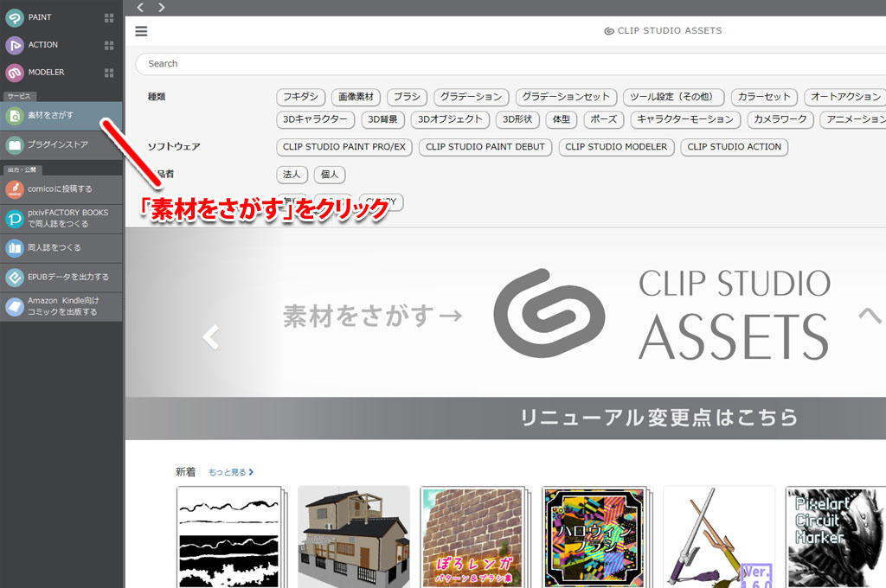Enable the CLIP STUDIO PAINT DEBUT filter
Viewport: 886px width, 588px height.
point(485,147)
